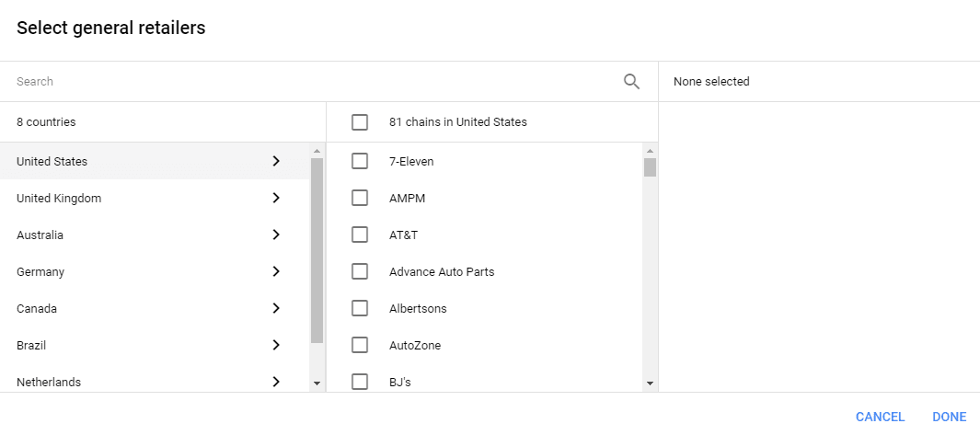Select Canada country entry
This screenshot has width=980, height=435.
click(x=155, y=308)
